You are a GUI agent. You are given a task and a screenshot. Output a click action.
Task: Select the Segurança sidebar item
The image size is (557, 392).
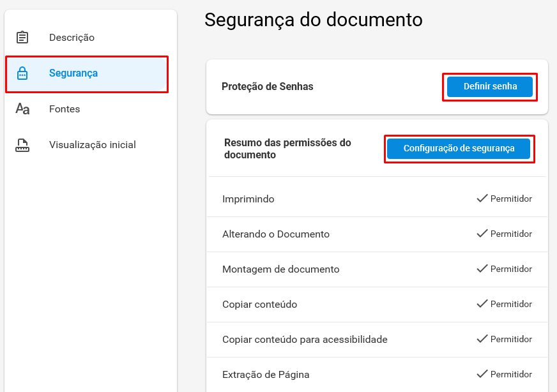(x=87, y=74)
